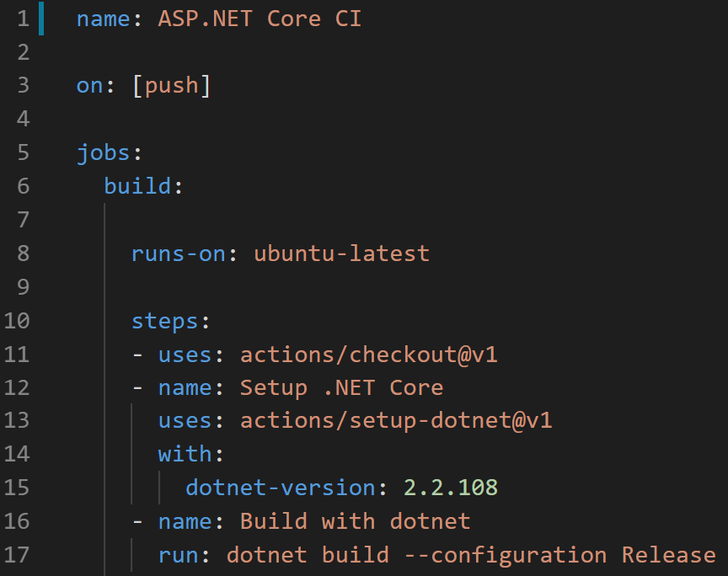Place cursor on the 'on' key
This screenshot has height=576, width=728.
[x=89, y=86]
